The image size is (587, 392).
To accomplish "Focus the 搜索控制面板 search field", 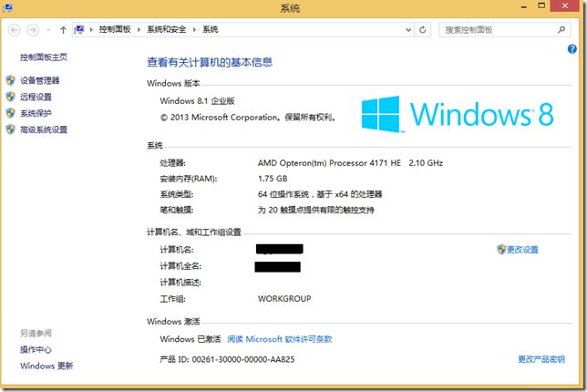I will tap(505, 30).
